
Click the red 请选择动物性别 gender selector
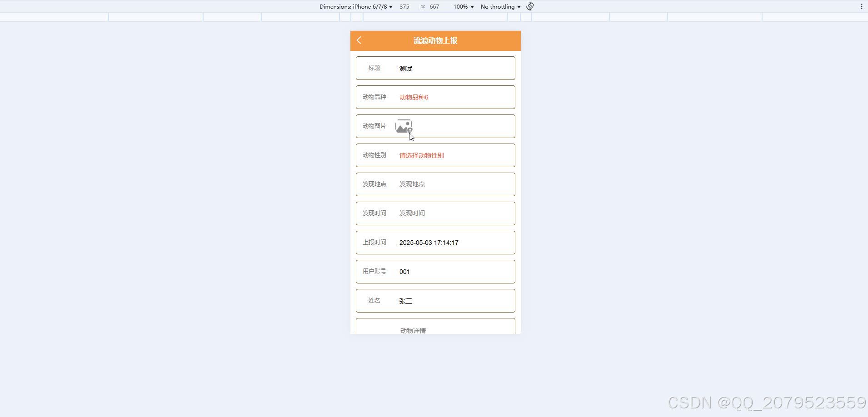tap(421, 155)
